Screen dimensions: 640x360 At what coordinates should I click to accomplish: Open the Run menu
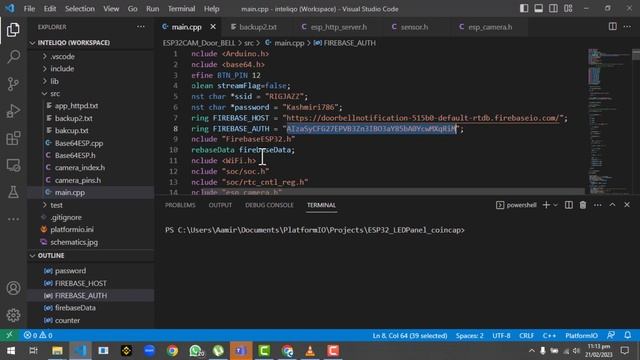click(152, 9)
